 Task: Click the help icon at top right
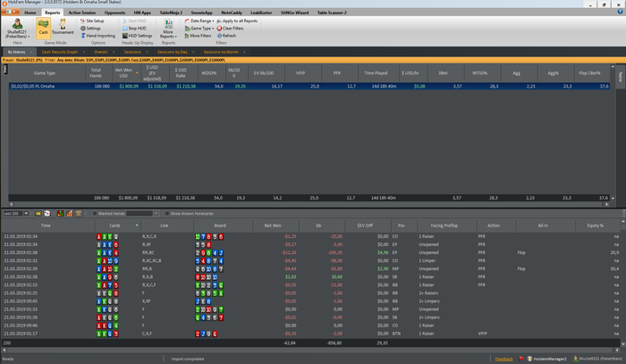(620, 12)
